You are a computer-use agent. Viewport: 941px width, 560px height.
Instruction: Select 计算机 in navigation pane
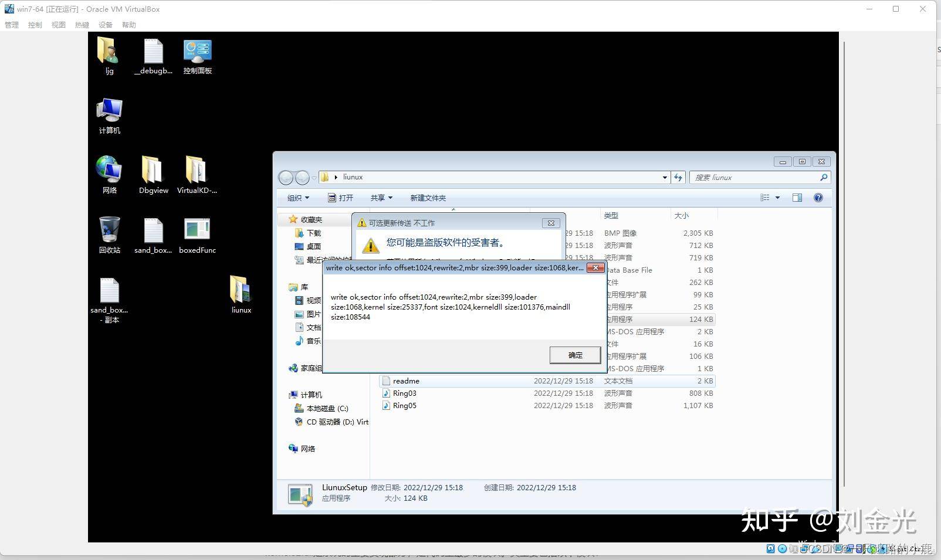point(311,395)
